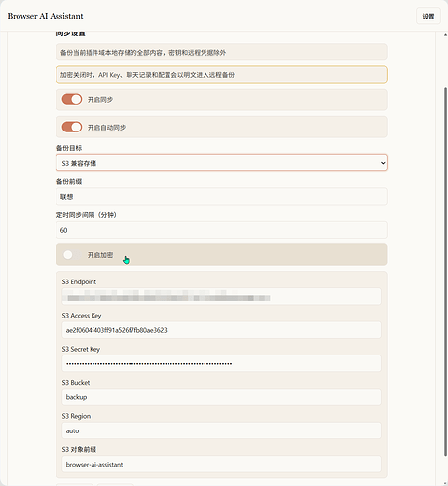Viewport: 448px width, 486px height.
Task: Click the 定时同步间隔 field showing 60
Action: click(x=221, y=230)
